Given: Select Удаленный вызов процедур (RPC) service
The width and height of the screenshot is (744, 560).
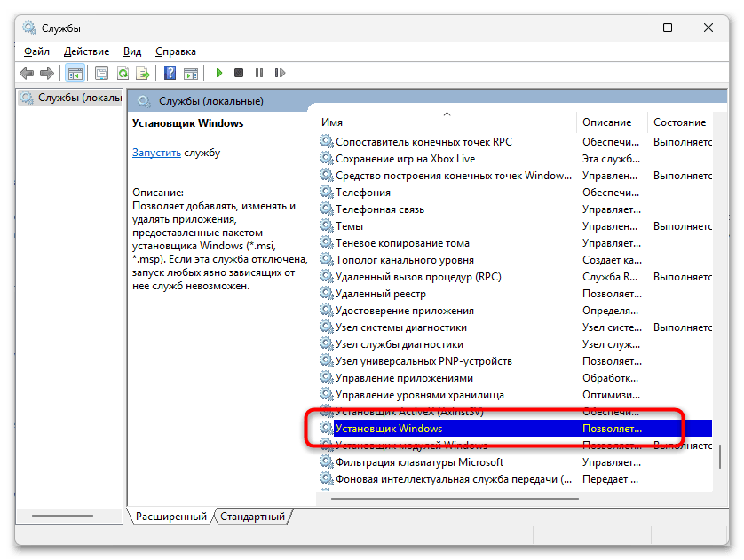Looking at the screenshot, I should point(418,276).
